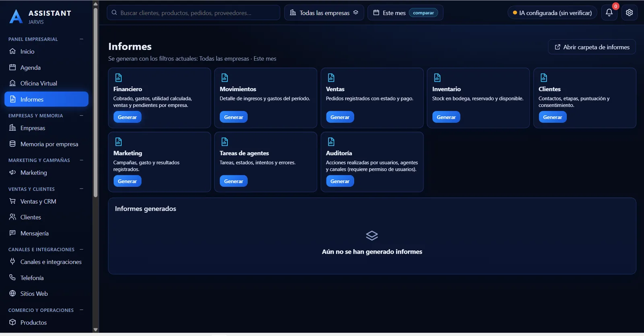644x336 pixels.
Task: Collapse the Empresas y Memoria section
Action: pos(81,115)
